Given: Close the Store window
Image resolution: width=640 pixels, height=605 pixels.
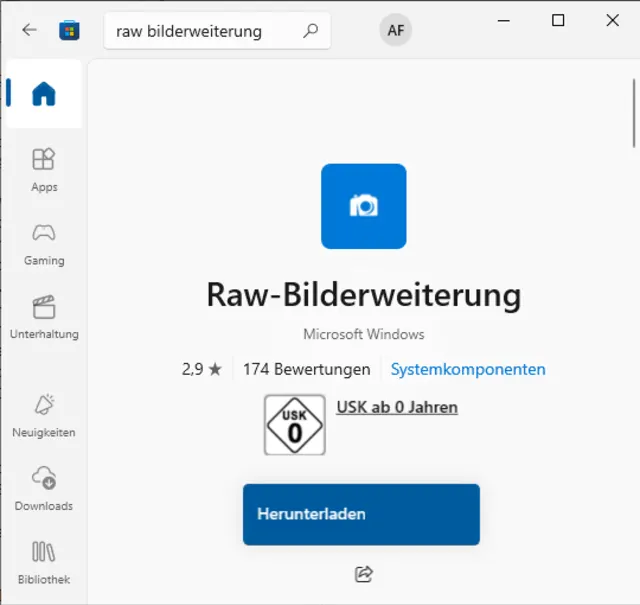Looking at the screenshot, I should click(613, 20).
